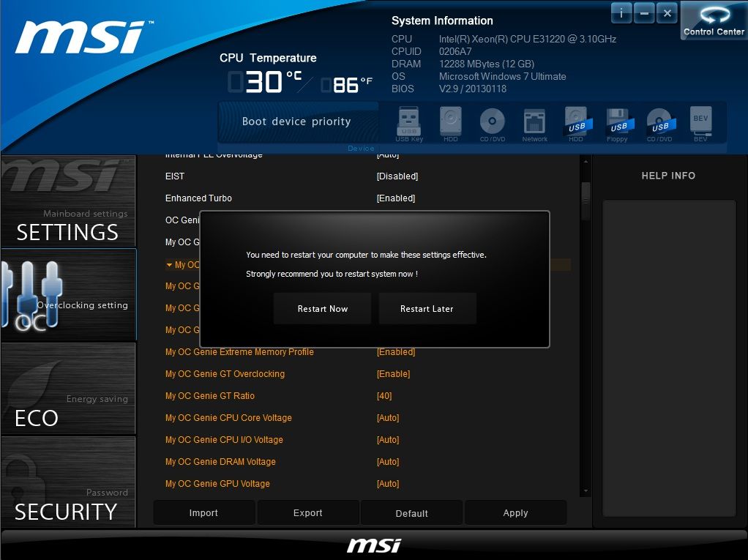Click Restart Now in the dialog
The image size is (748, 560).
point(323,309)
